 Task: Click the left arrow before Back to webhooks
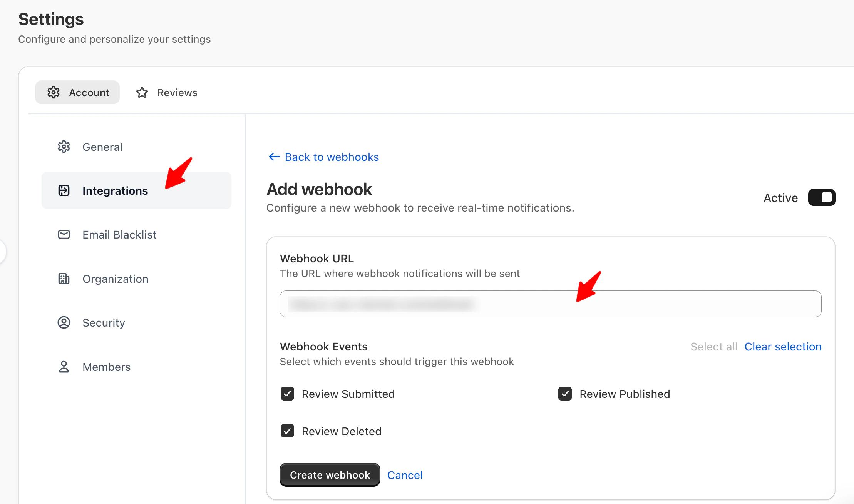[274, 157]
